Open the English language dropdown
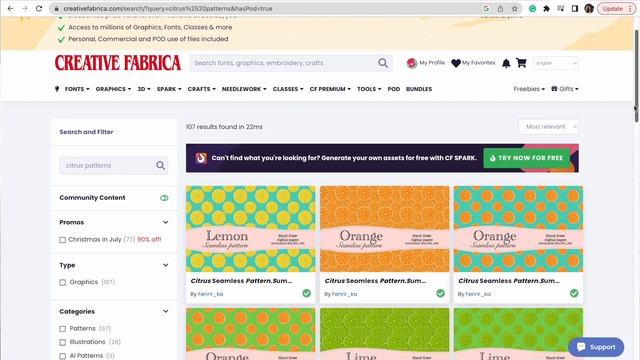The height and width of the screenshot is (360, 640). point(556,63)
